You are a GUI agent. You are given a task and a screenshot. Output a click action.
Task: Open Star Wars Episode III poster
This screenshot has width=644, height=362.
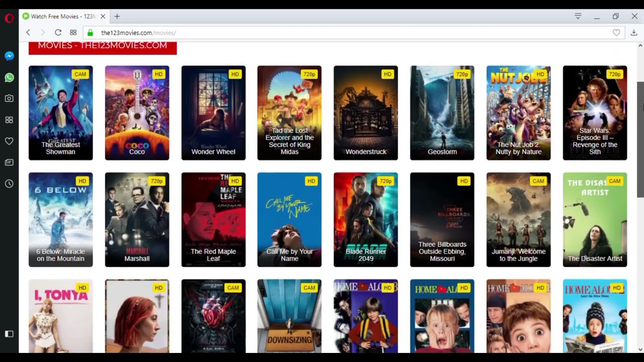[x=595, y=113]
